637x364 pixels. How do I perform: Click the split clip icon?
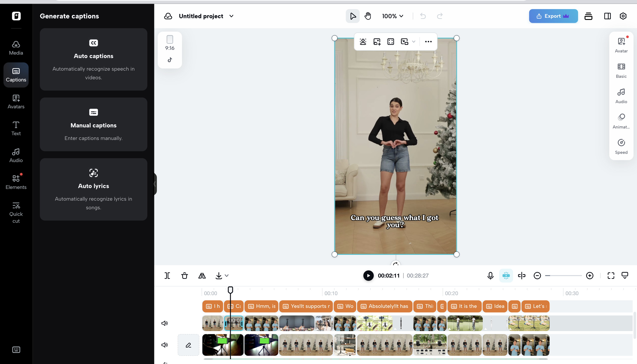[167, 276]
